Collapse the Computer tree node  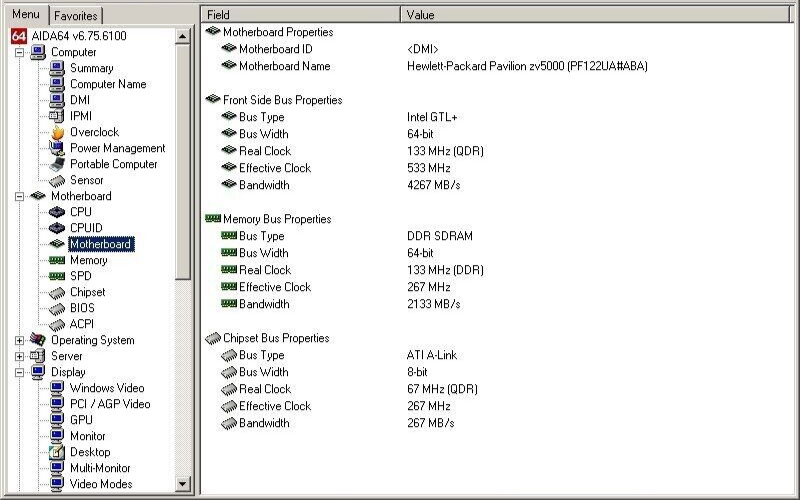click(x=19, y=52)
